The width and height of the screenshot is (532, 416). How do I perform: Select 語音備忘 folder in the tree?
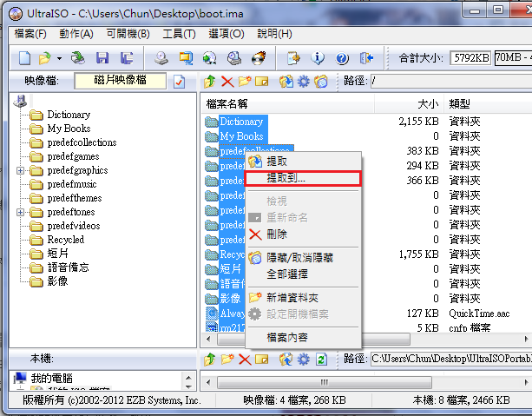(69, 267)
